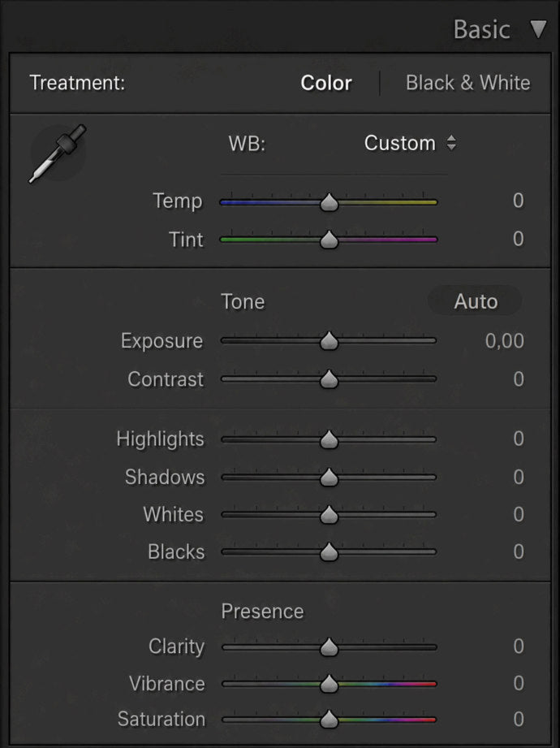Click the Whites slider handle
This screenshot has height=748, width=560.
[329, 514]
